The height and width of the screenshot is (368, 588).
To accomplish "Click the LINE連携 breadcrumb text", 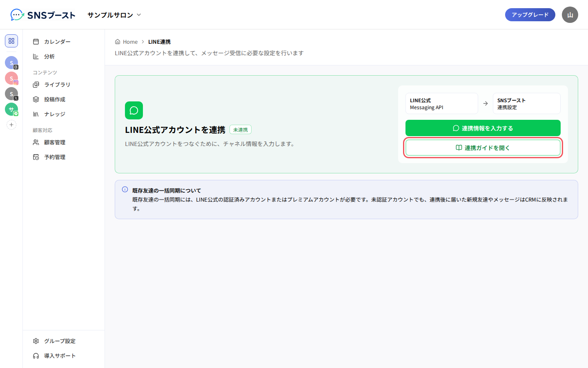I will (x=159, y=42).
